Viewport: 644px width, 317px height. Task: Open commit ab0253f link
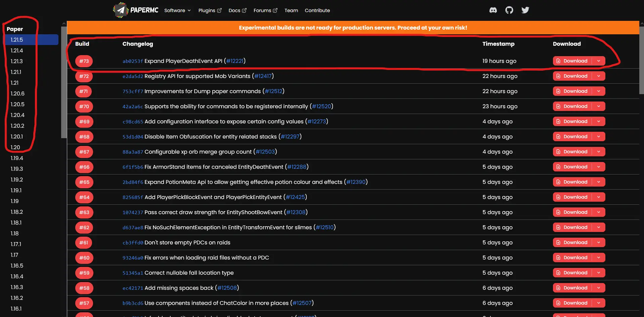tap(133, 61)
